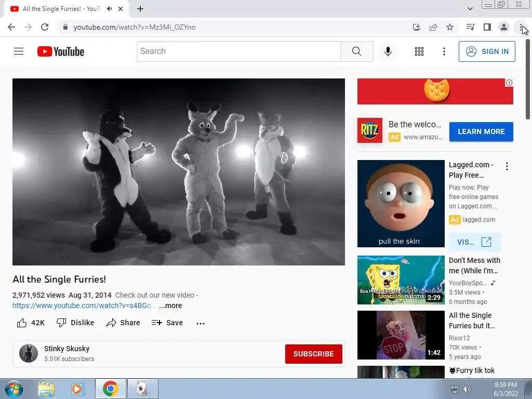The height and width of the screenshot is (399, 532).
Task: Subscribe to the Stinky Skusky channel
Action: 313,353
